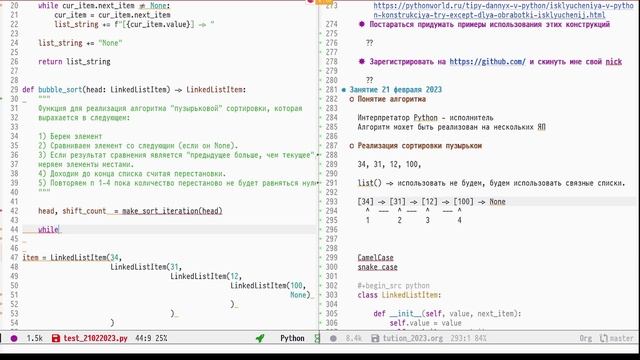Viewport: 640px width, 360px height.
Task: Click the 'CamelCase' text in org buffer
Action: click(376, 258)
